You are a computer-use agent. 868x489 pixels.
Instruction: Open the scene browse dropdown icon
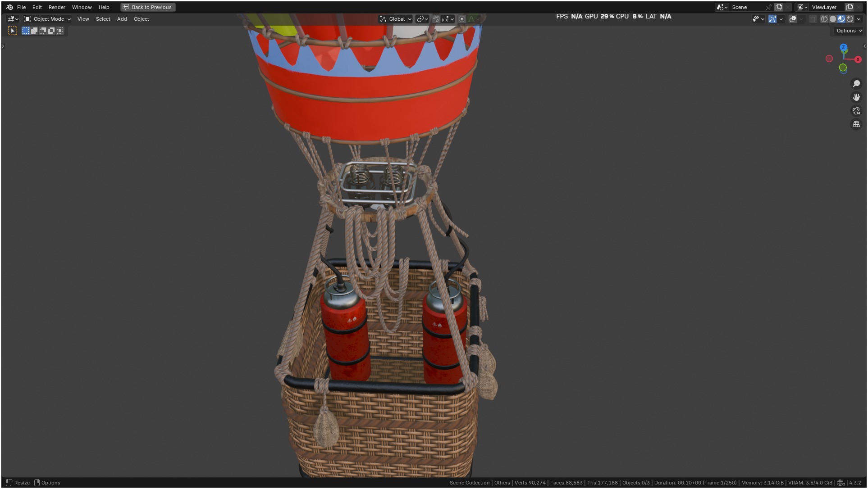(722, 7)
